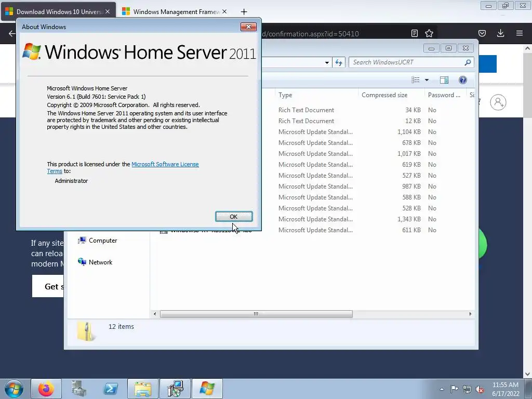This screenshot has width=532, height=399.
Task: Toggle Explorer preview pane icon
Action: (444, 79)
